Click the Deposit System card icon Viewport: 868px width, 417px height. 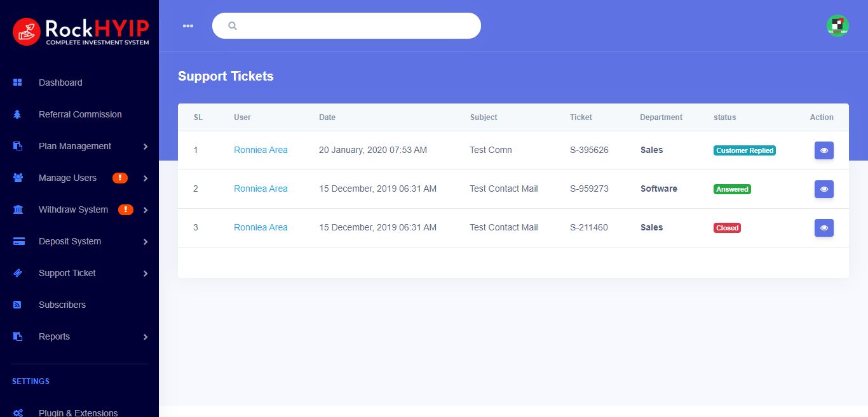point(18,241)
